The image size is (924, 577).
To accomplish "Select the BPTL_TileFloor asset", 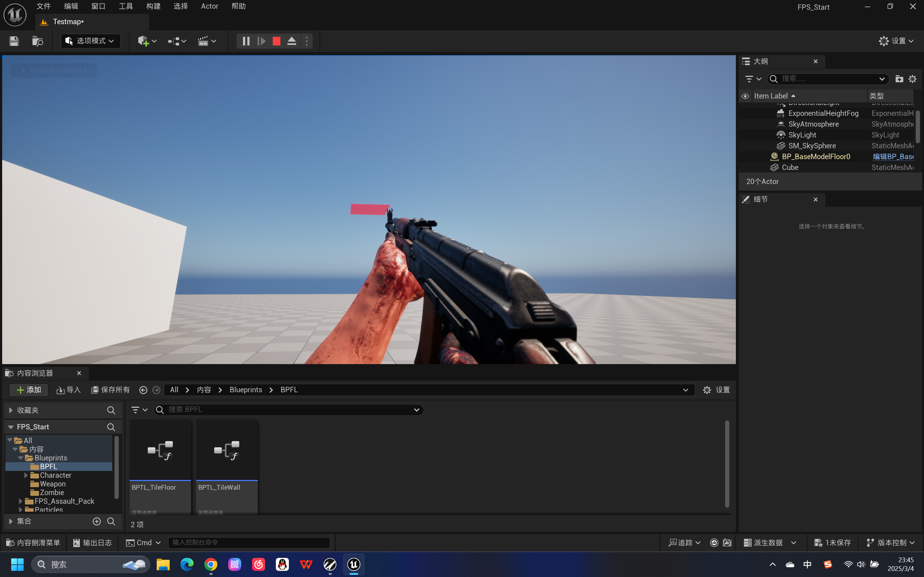I will [x=160, y=467].
